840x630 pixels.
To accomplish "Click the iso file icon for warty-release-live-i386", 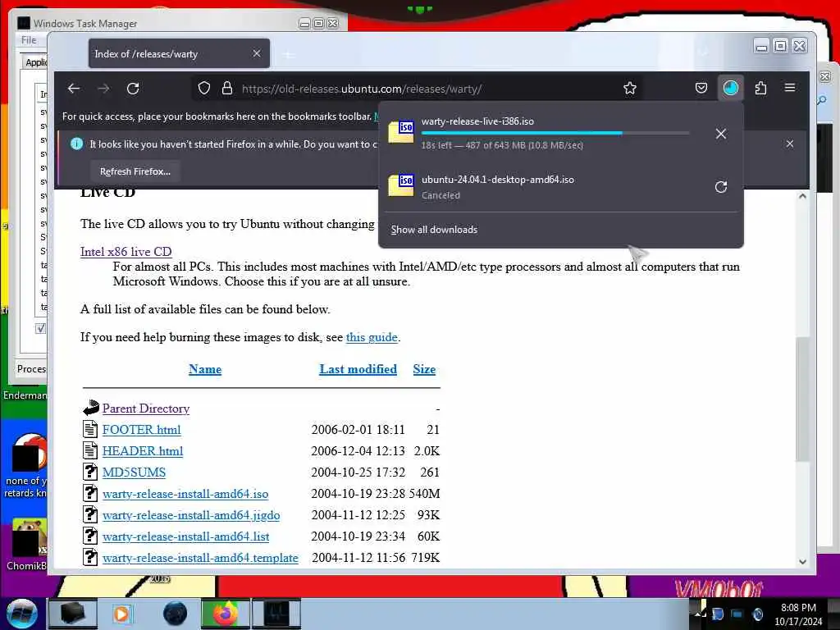I will (x=400, y=132).
